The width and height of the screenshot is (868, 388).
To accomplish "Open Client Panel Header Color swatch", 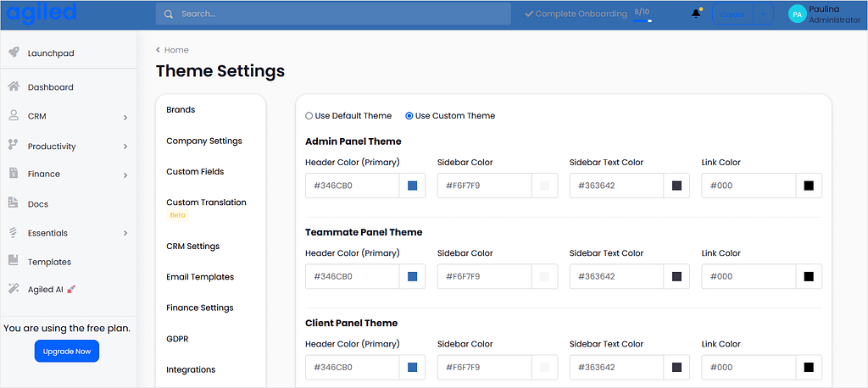I will 413,367.
